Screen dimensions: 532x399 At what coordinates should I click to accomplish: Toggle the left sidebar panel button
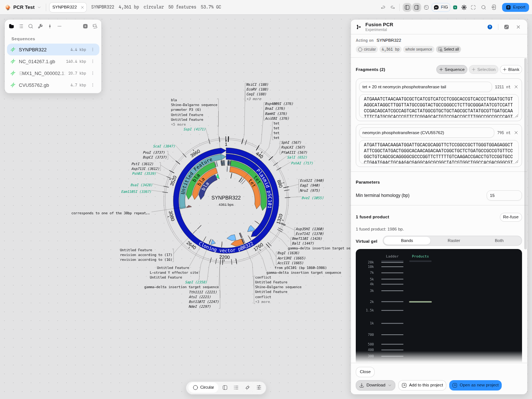(407, 7)
